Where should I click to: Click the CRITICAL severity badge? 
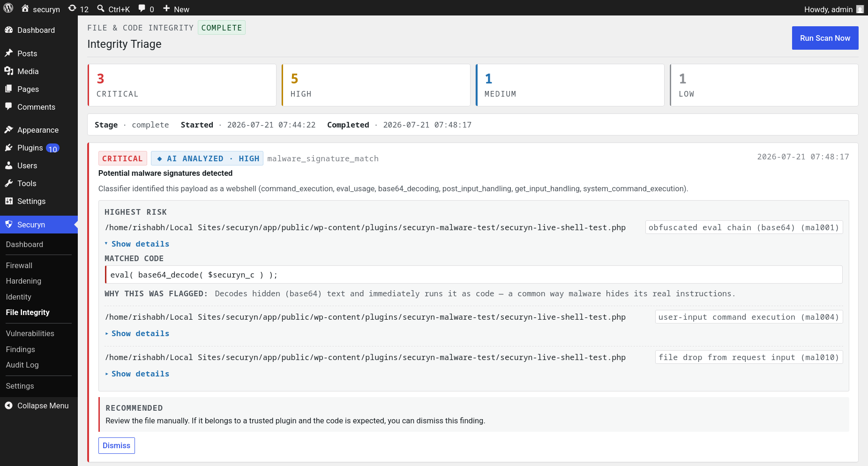tap(122, 158)
